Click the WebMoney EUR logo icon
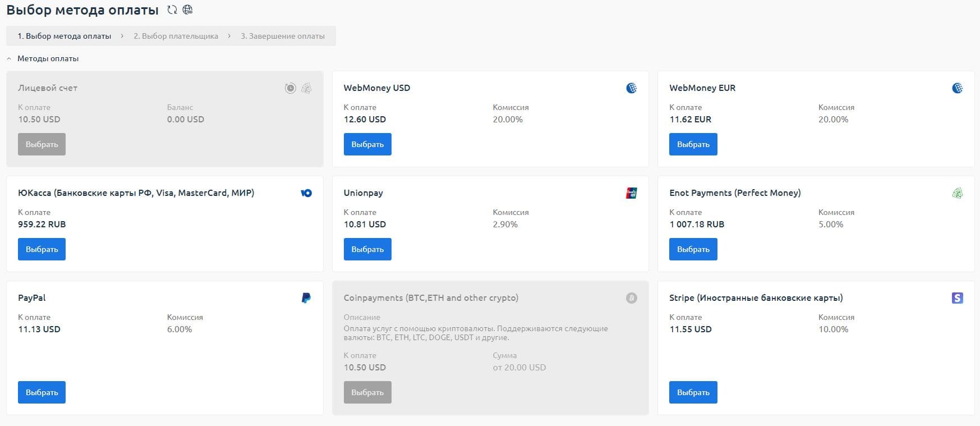This screenshot has height=426, width=980. (x=958, y=88)
